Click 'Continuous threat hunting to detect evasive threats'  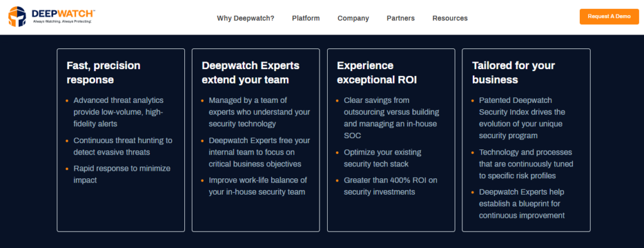tap(123, 146)
